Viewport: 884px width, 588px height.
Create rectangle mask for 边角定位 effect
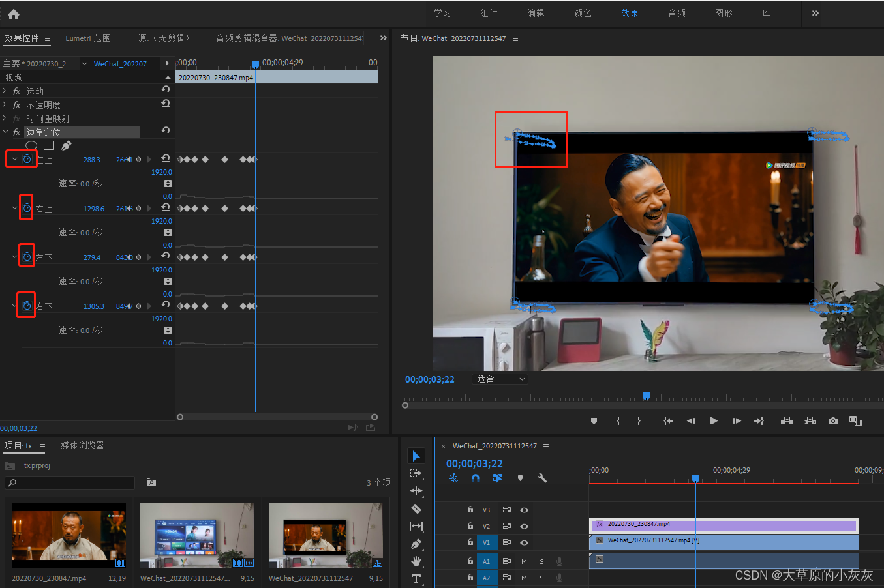(49, 145)
